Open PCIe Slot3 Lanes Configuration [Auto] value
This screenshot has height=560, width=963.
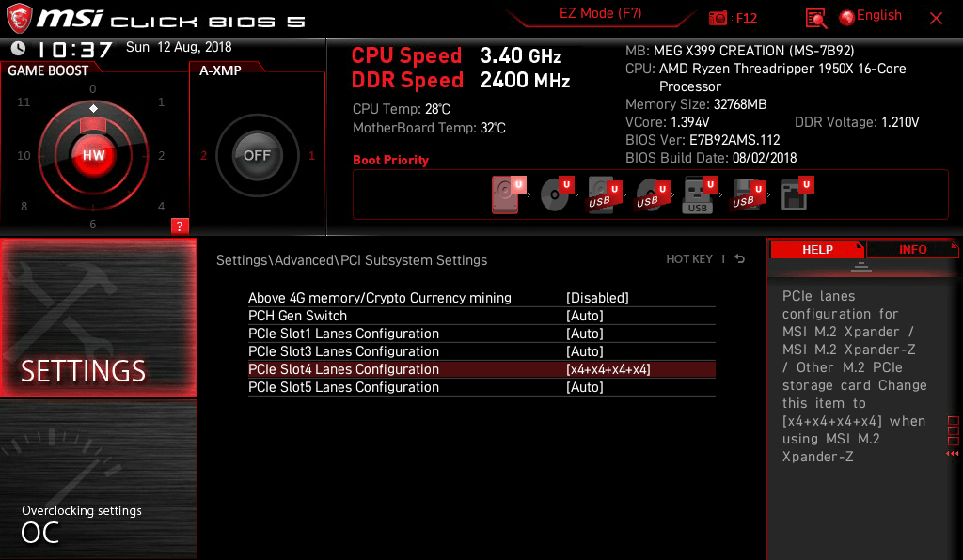585,351
